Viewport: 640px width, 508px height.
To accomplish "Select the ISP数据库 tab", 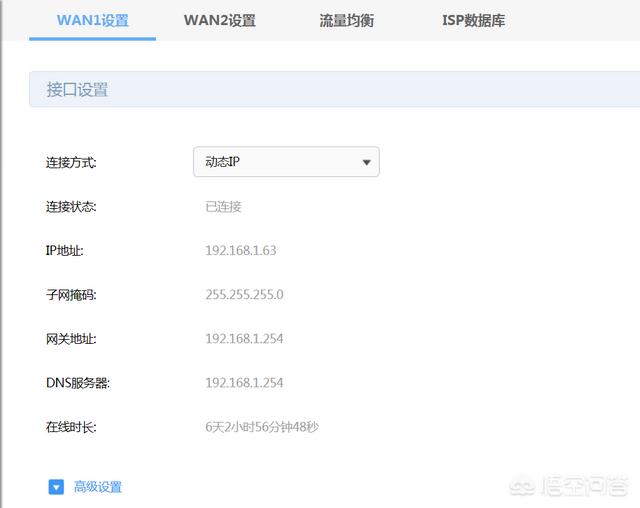I will (473, 20).
